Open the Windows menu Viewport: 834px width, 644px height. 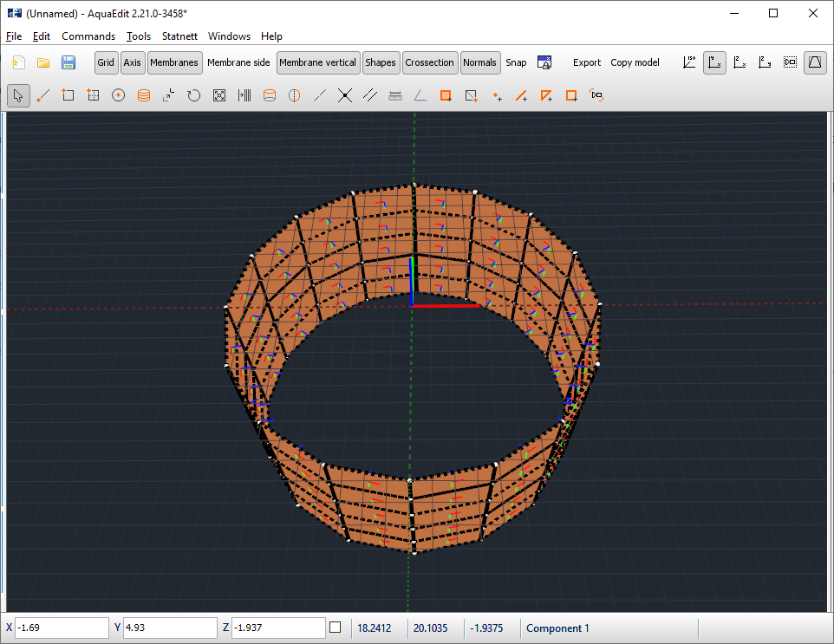coord(229,36)
